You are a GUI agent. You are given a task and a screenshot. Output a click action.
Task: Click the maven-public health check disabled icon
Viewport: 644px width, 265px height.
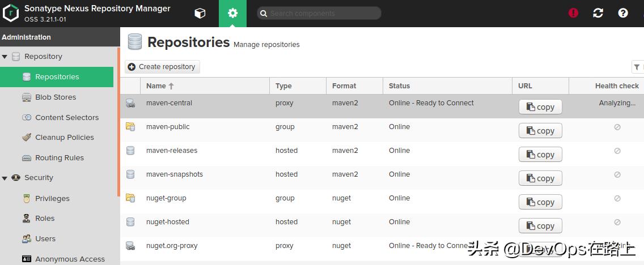pos(617,127)
